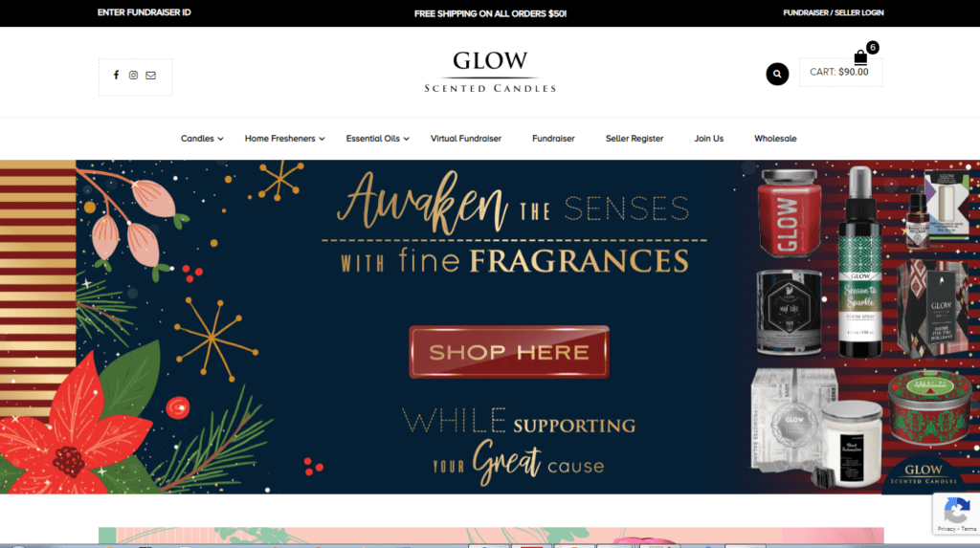The height and width of the screenshot is (548, 980).
Task: Open the Instagram social icon
Action: point(133,75)
